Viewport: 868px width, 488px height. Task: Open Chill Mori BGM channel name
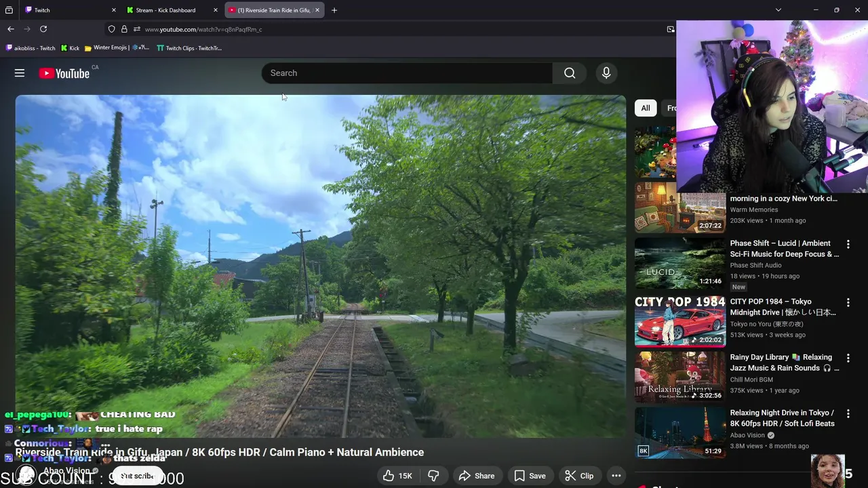pyautogui.click(x=751, y=380)
